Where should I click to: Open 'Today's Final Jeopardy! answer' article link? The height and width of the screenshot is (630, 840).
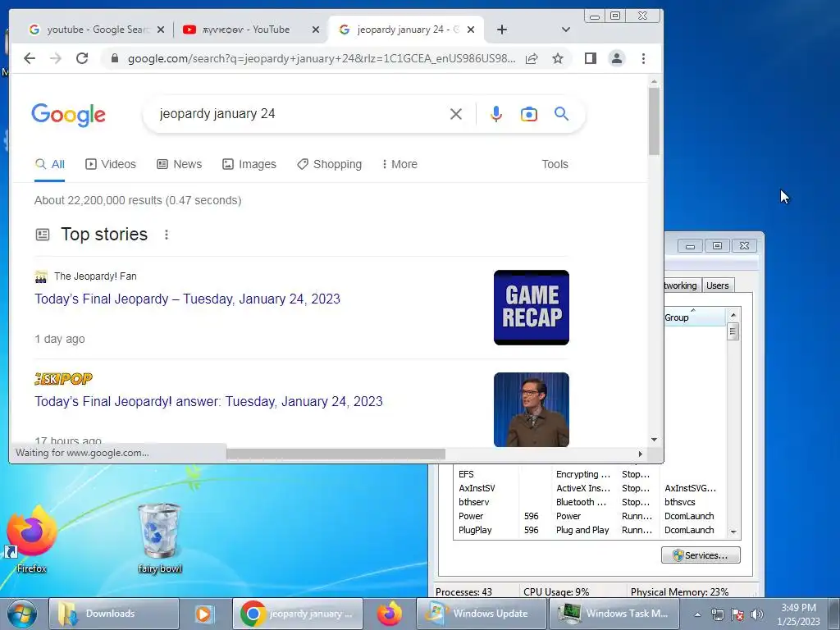[x=208, y=402]
